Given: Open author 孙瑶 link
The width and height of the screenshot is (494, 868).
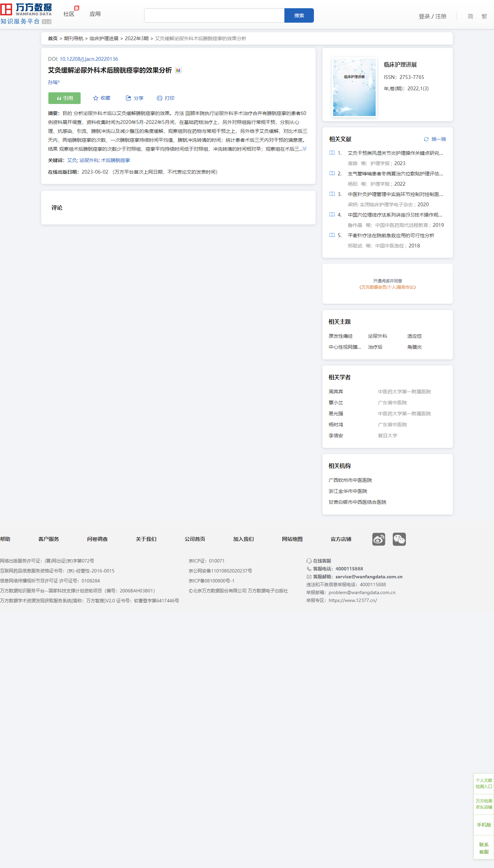Looking at the screenshot, I should pyautogui.click(x=54, y=82).
